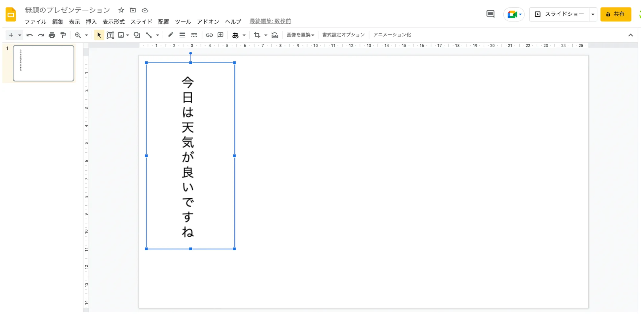Image resolution: width=644 pixels, height=317 pixels.
Task: Click the add comment icon in toolbar
Action: click(x=220, y=35)
